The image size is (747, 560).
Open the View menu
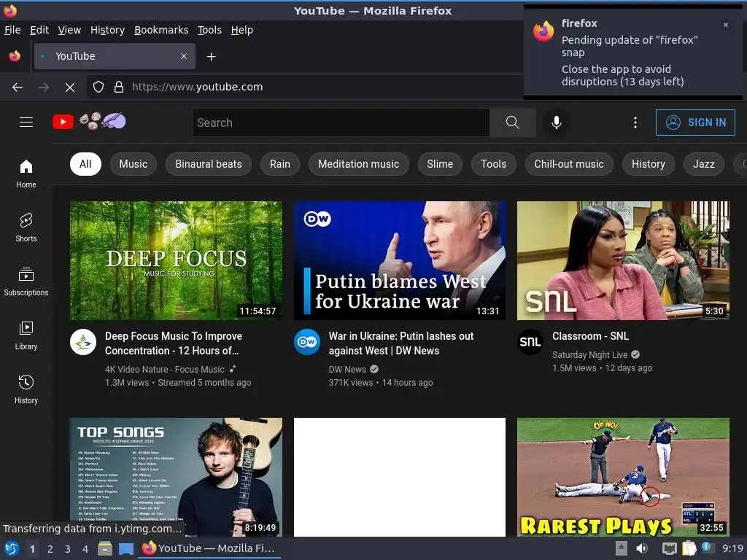(69, 30)
